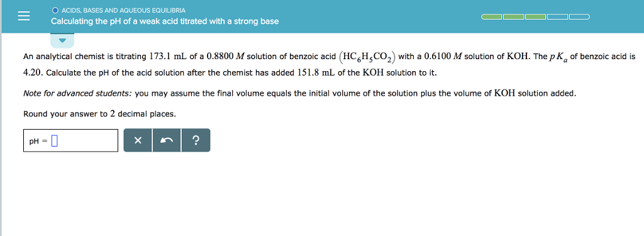Click the Note for advanced students text

click(x=77, y=94)
